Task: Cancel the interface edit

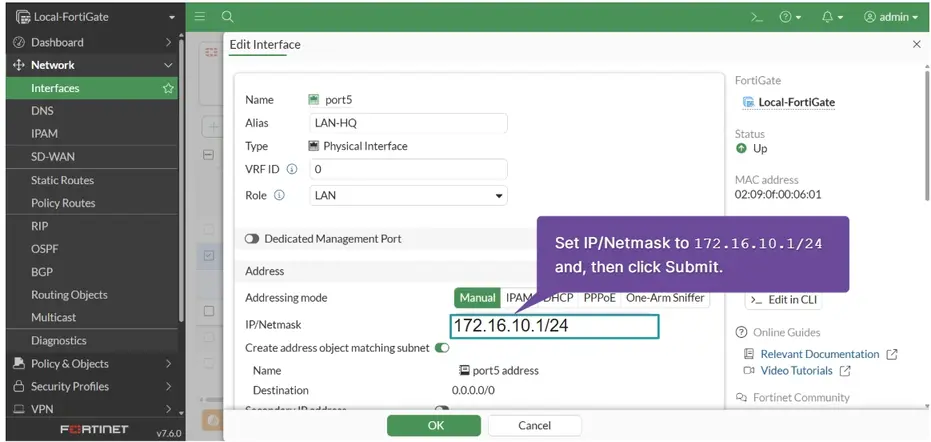Action: 534,425
